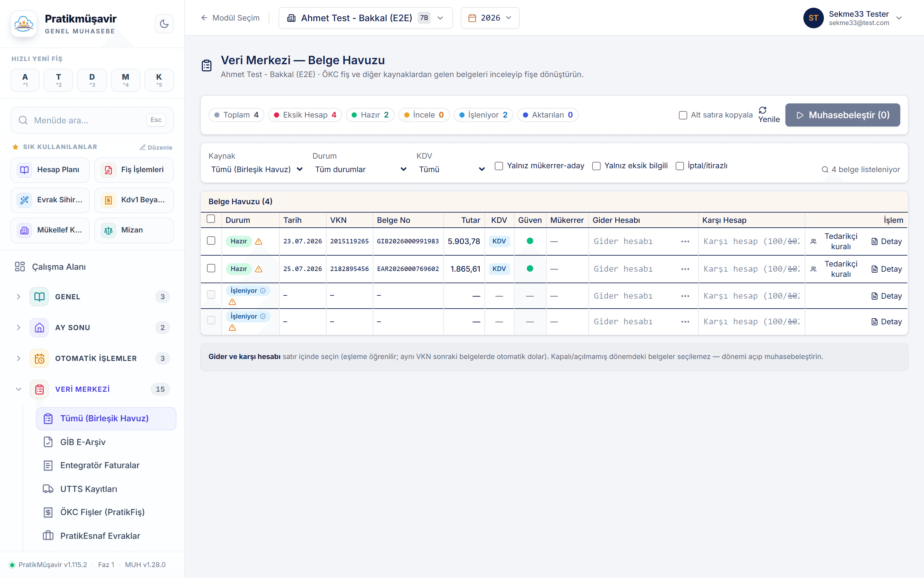Check Yalnız eksik bilgili filter
Viewport: 924px width, 578px height.
click(x=596, y=165)
